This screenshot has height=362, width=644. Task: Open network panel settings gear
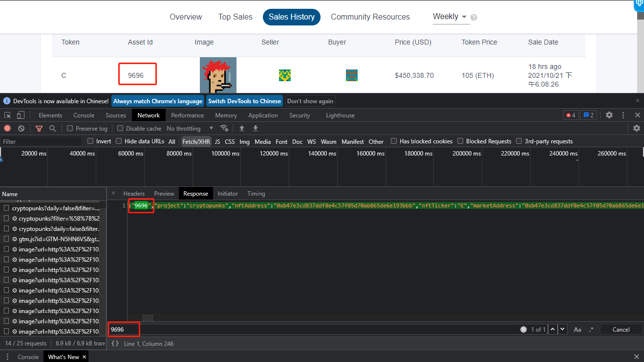click(636, 128)
